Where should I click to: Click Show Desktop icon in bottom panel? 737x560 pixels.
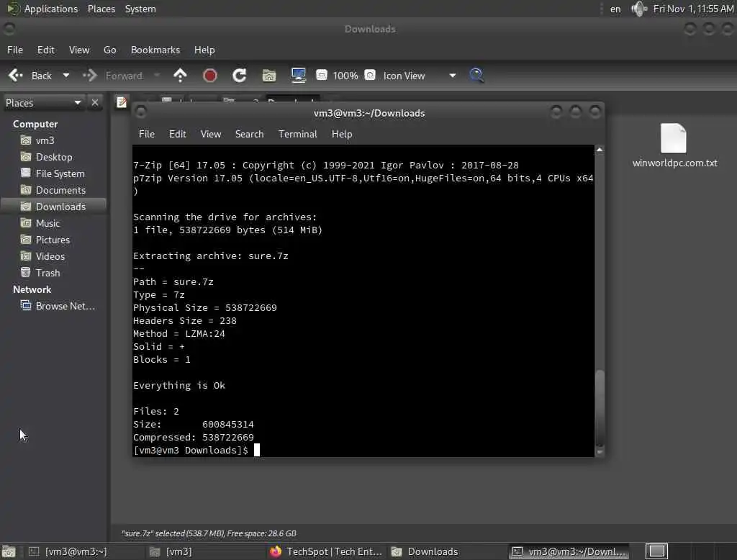point(9,551)
